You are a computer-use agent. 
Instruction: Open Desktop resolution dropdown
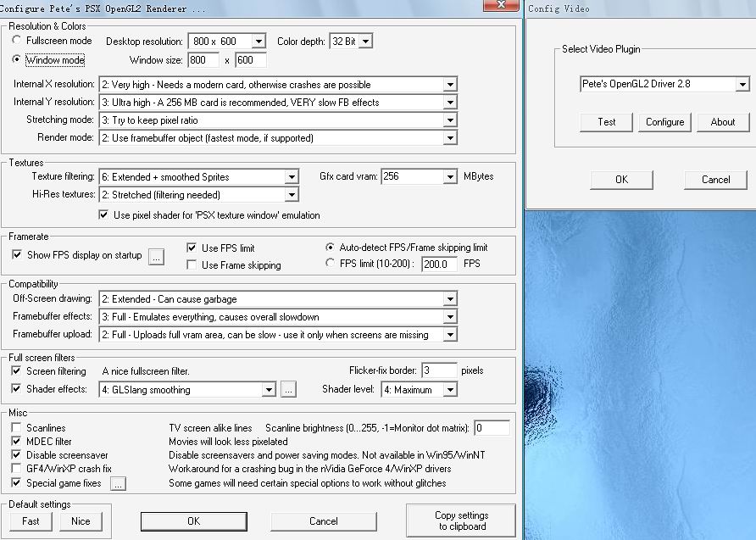pyautogui.click(x=258, y=42)
